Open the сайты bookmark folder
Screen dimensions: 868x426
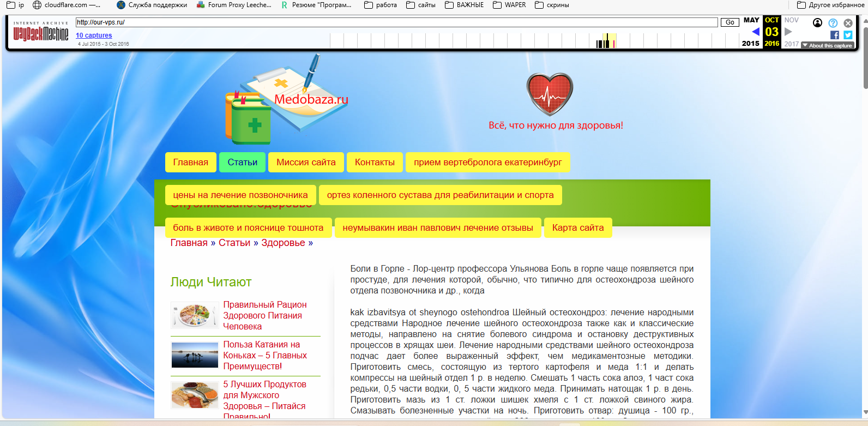(421, 5)
